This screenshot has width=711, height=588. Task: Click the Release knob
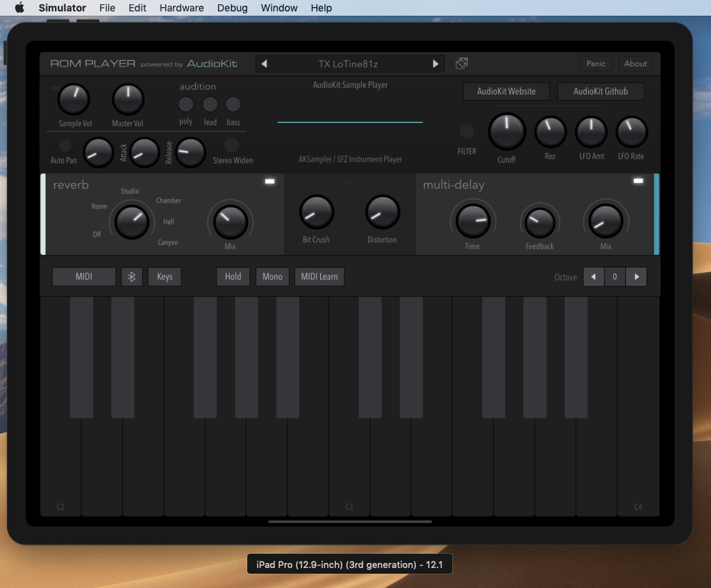click(x=191, y=153)
